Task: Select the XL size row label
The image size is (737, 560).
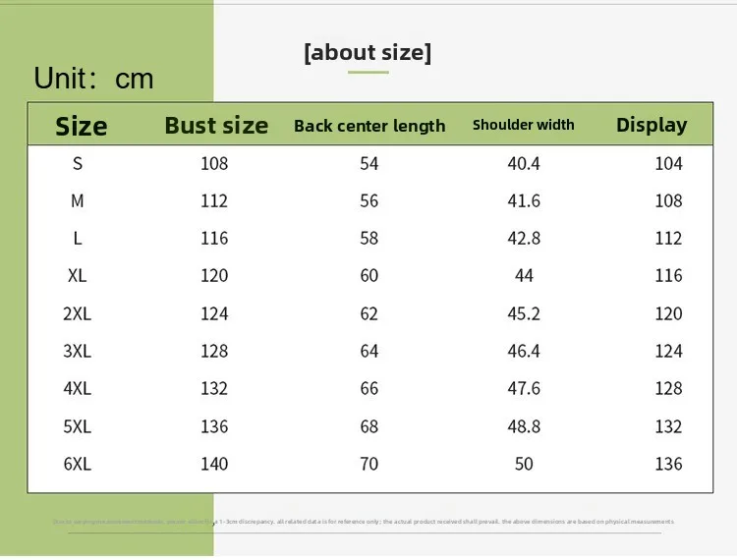Action: (77, 276)
